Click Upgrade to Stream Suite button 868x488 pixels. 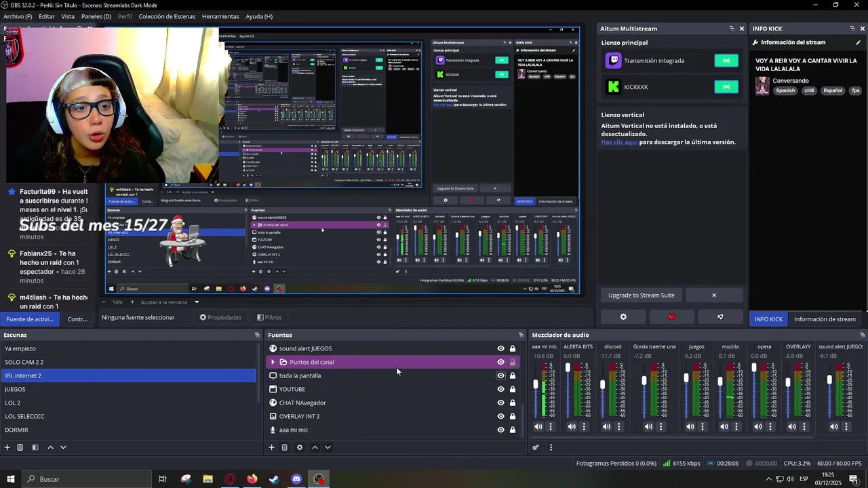(642, 296)
